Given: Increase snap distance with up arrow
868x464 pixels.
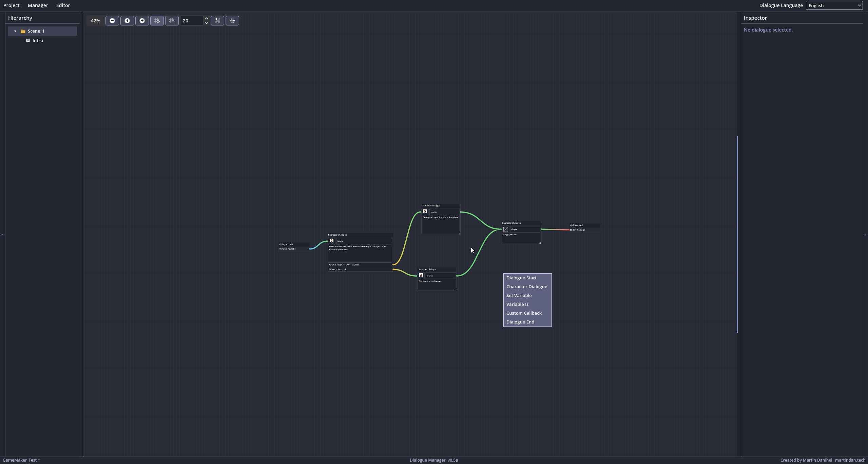Looking at the screenshot, I should 207,18.
